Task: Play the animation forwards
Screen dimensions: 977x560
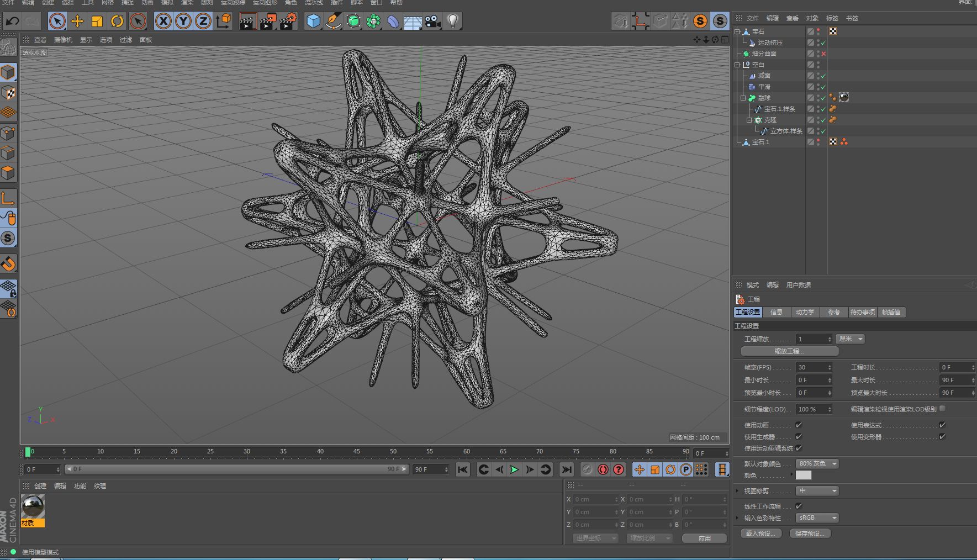Action: tap(514, 469)
